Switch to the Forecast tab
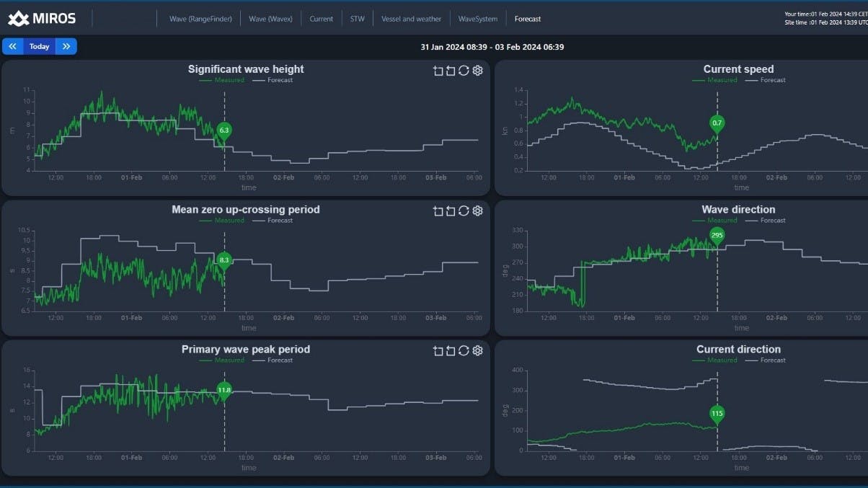 tap(528, 18)
